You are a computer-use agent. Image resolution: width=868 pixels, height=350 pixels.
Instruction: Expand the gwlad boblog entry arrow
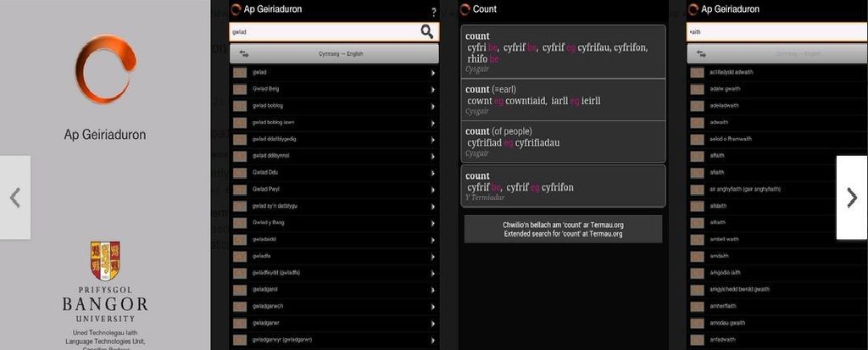pyautogui.click(x=433, y=106)
